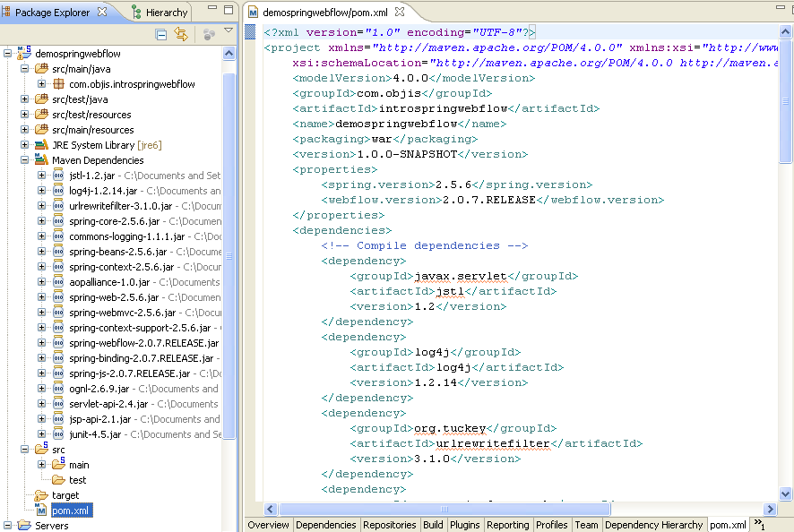Screen dimensions: 794x532
Task: Click the src/test/java source folder icon
Action: point(41,99)
